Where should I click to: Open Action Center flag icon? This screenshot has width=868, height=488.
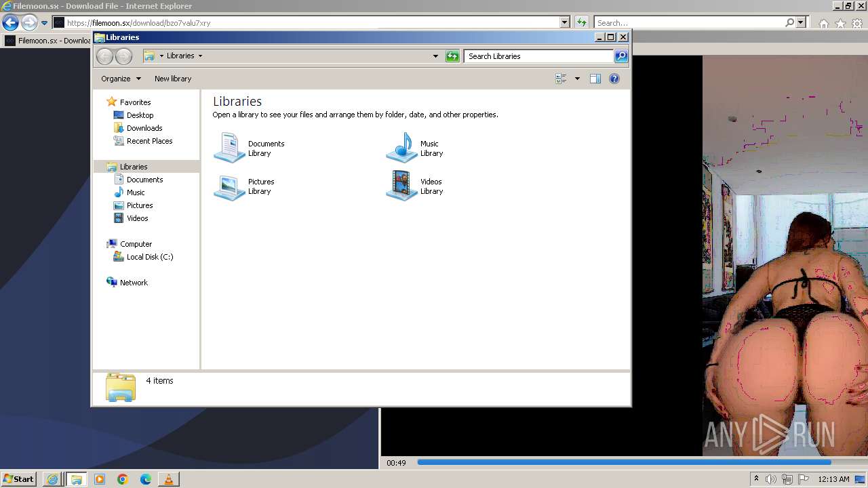click(804, 479)
